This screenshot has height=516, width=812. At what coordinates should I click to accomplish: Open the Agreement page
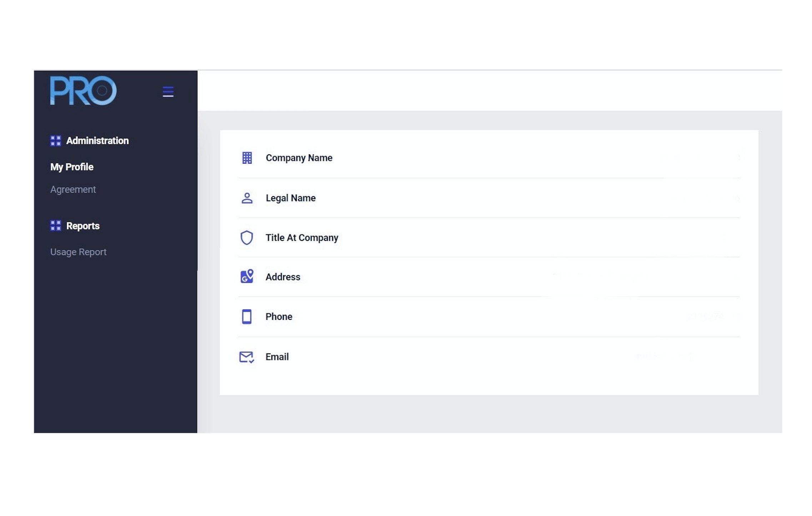pos(73,189)
